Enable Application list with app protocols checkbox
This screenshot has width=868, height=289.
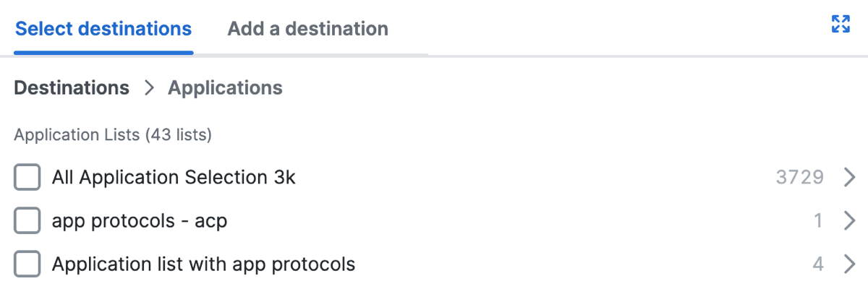(x=27, y=264)
